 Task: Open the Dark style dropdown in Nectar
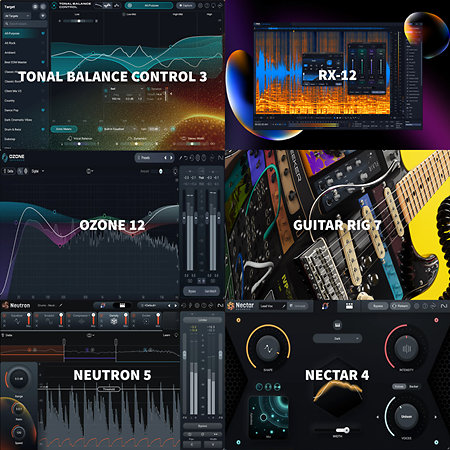337,339
